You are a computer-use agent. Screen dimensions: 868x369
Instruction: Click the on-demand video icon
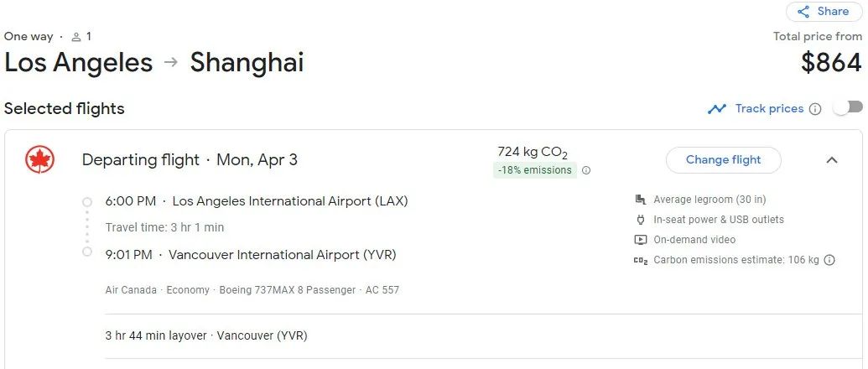(641, 240)
